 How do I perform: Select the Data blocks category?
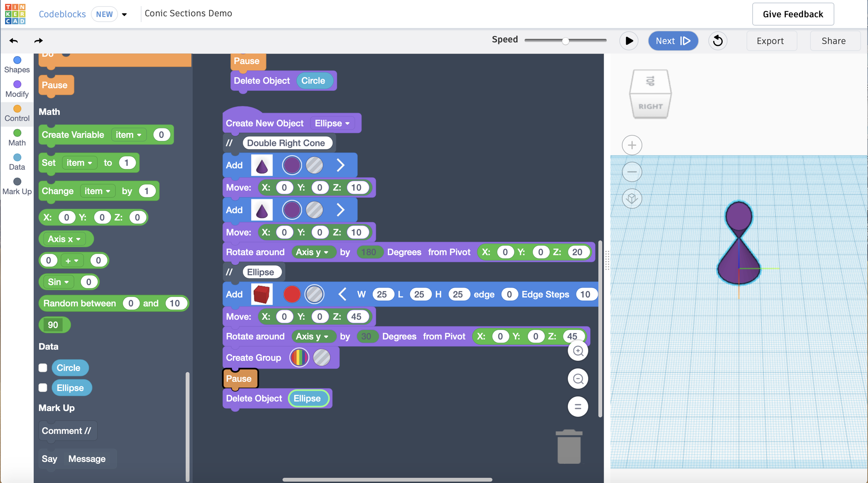[x=17, y=162]
